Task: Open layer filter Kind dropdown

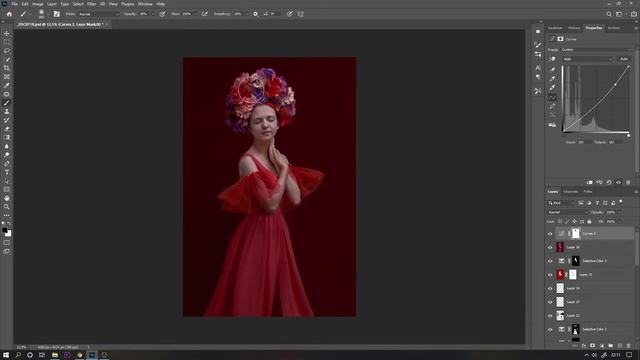Action: point(561,203)
